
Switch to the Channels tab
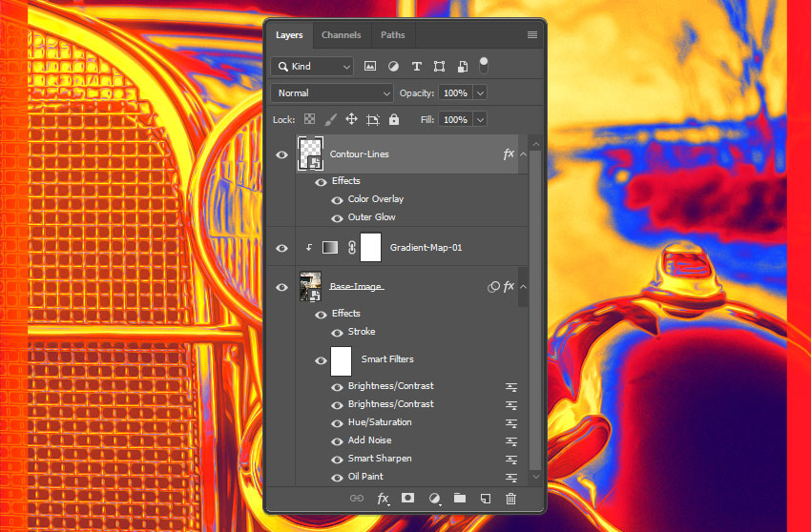342,34
